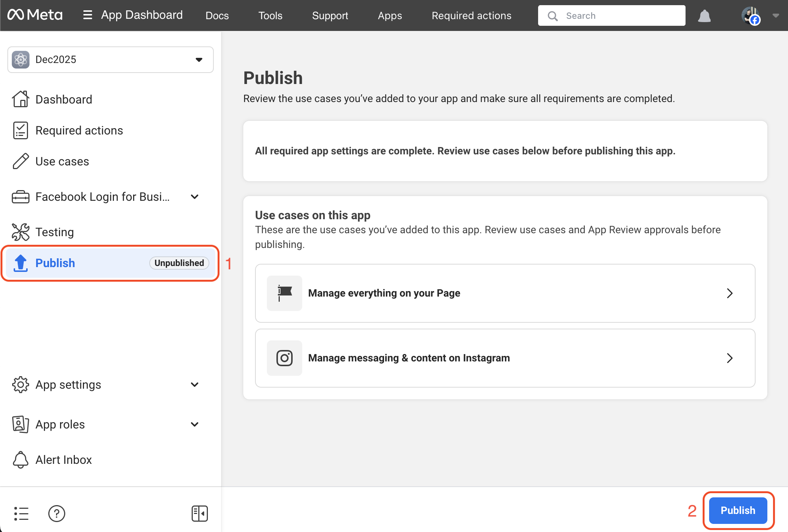Collapse the sidebar panel icon
This screenshot has height=532, width=788.
(x=199, y=513)
